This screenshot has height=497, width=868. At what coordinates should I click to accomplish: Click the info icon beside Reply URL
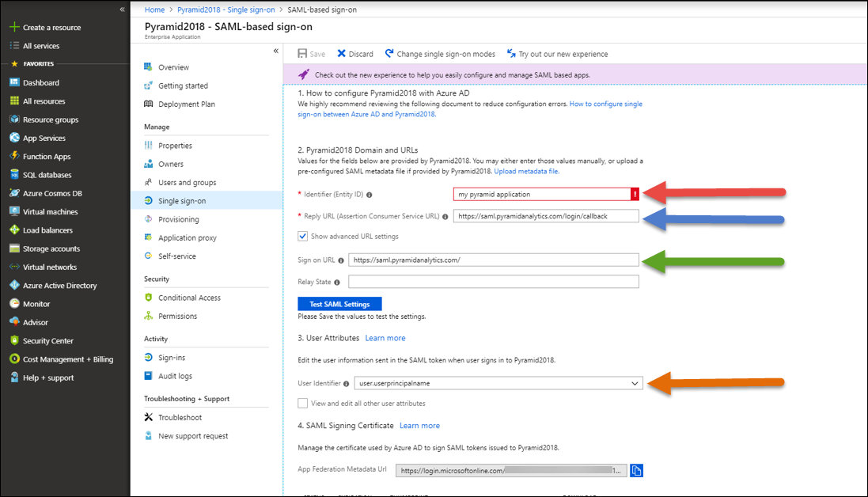(x=445, y=216)
